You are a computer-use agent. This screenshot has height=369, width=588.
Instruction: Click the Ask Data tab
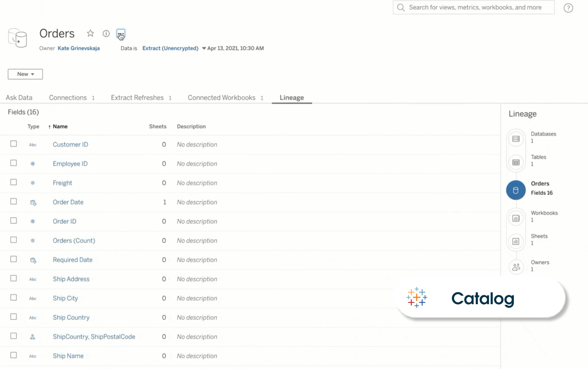[x=19, y=97]
